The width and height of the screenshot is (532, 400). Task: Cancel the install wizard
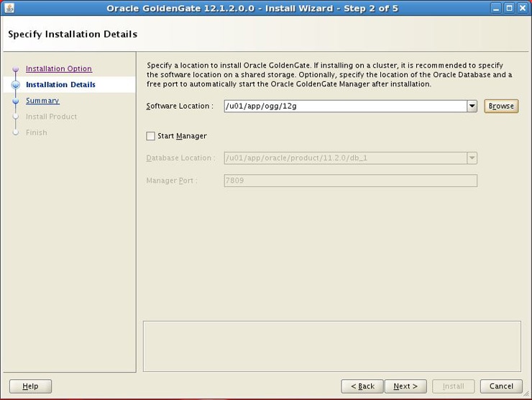501,386
